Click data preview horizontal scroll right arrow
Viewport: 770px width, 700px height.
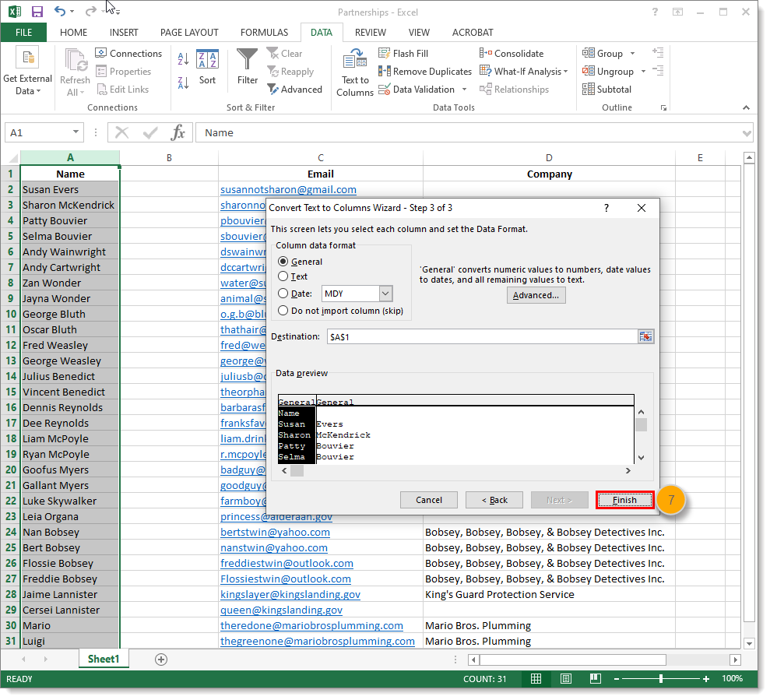point(628,470)
